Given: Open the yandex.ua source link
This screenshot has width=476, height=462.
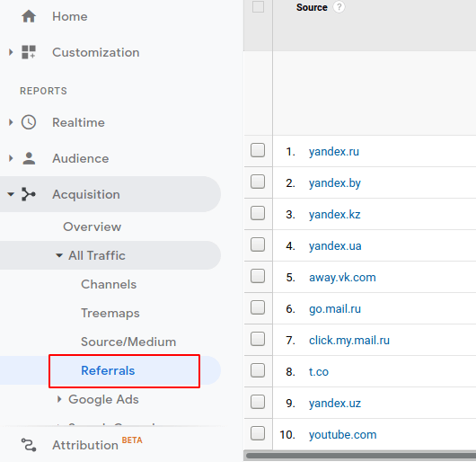Looking at the screenshot, I should pos(335,245).
